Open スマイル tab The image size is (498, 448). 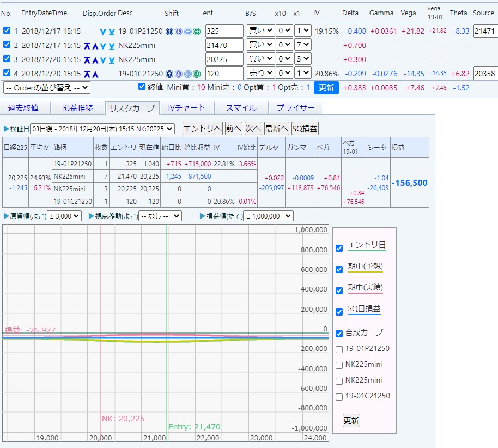(241, 108)
